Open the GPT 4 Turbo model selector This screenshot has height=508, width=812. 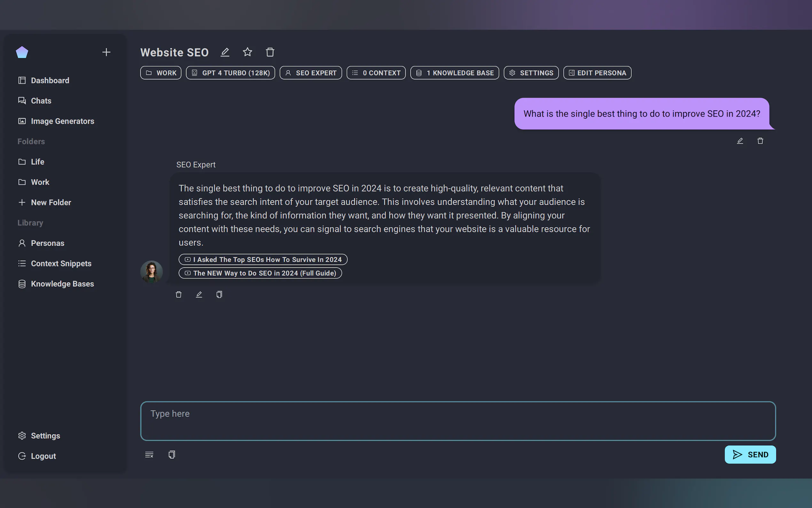[x=230, y=73]
